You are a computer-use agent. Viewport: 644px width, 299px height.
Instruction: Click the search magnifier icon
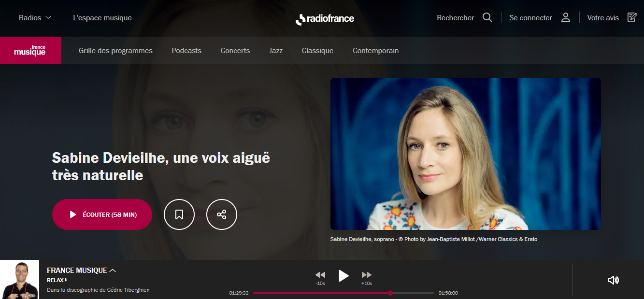[x=487, y=18]
